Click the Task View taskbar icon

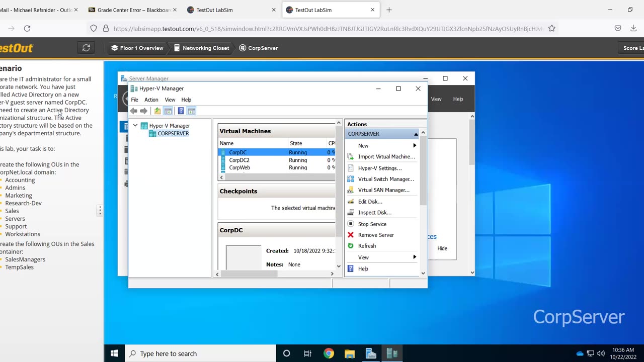pos(307,353)
